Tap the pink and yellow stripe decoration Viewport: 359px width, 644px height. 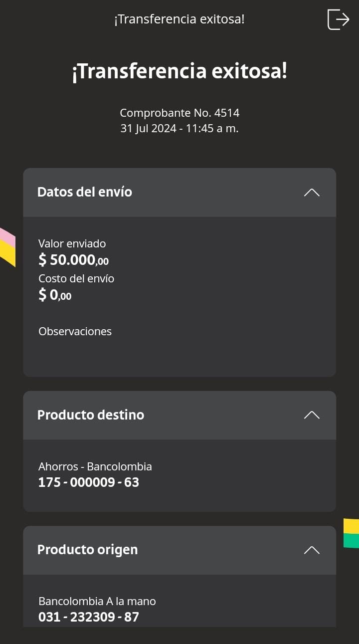(x=7, y=246)
